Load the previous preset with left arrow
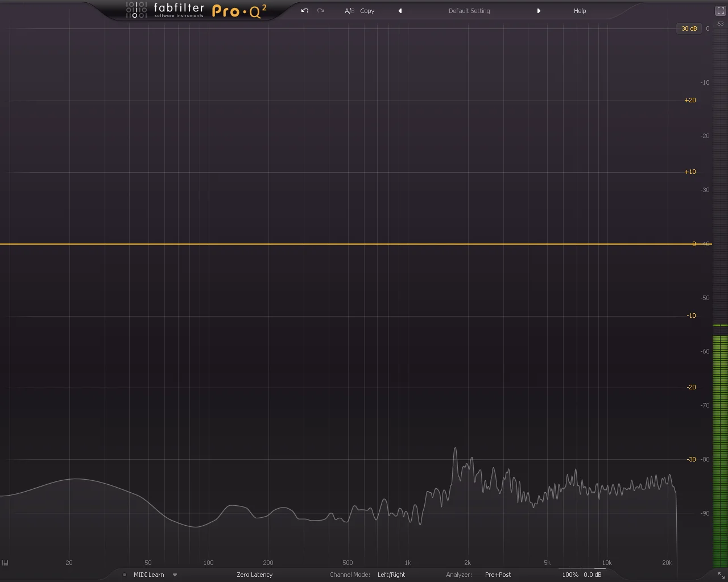The image size is (728, 582). tap(400, 11)
